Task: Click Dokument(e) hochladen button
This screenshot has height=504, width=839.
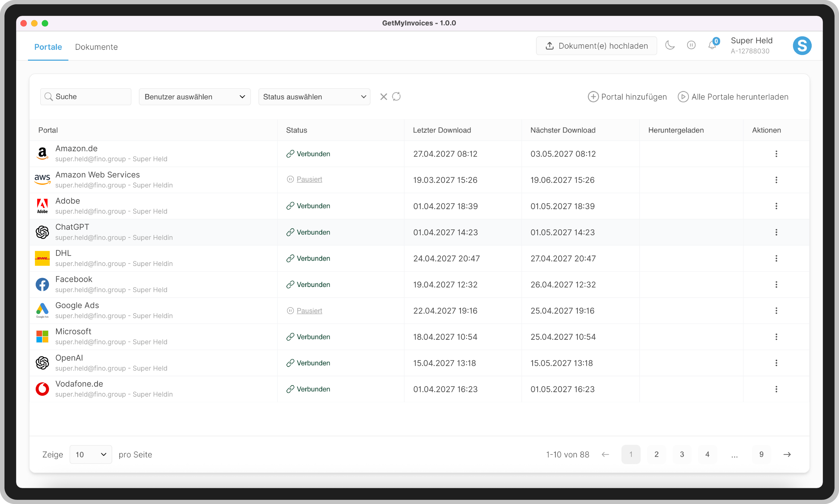Action: point(596,46)
